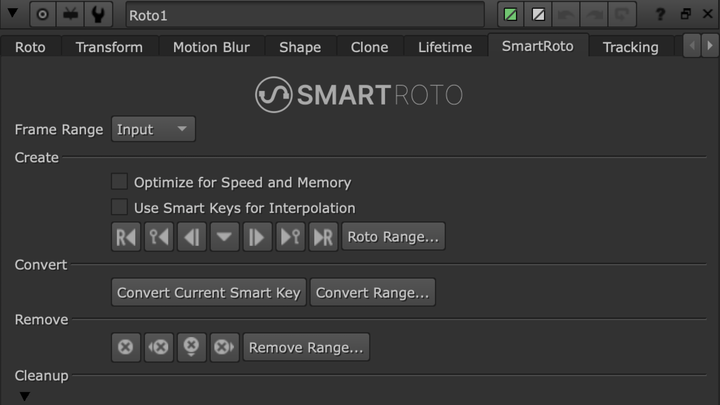Switch to the Shape tab
Image resolution: width=720 pixels, height=405 pixels.
tap(300, 47)
